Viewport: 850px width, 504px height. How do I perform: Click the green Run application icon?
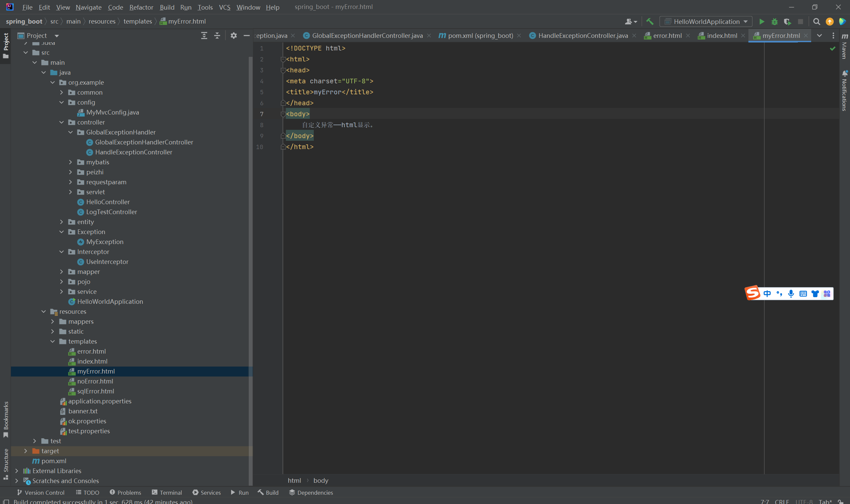tap(762, 22)
